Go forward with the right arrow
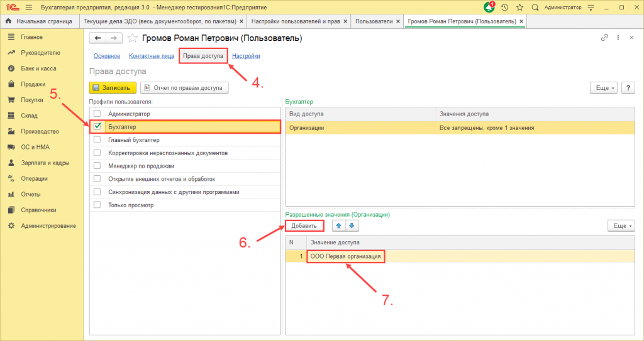This screenshot has width=644, height=341. 114,38
